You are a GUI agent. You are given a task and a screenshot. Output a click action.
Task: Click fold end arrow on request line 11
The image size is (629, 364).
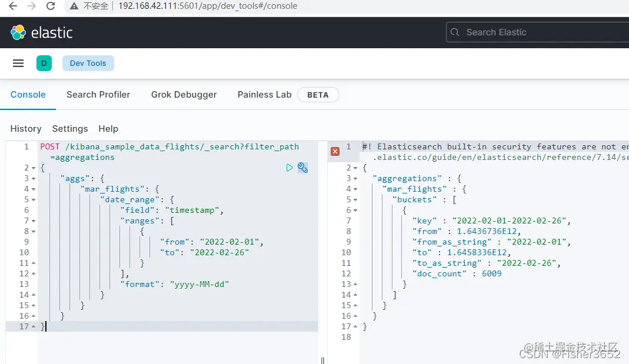[x=34, y=263]
